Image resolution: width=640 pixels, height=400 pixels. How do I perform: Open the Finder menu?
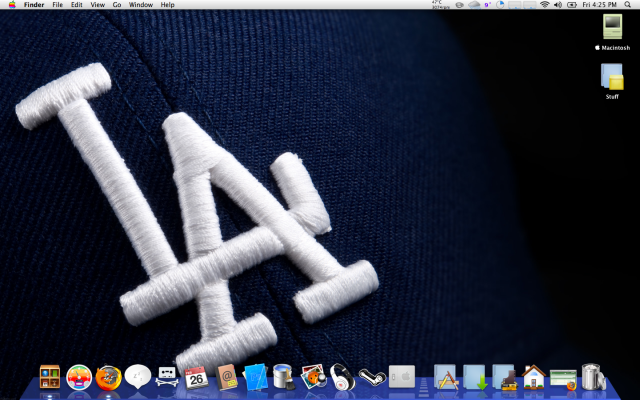[x=34, y=5]
